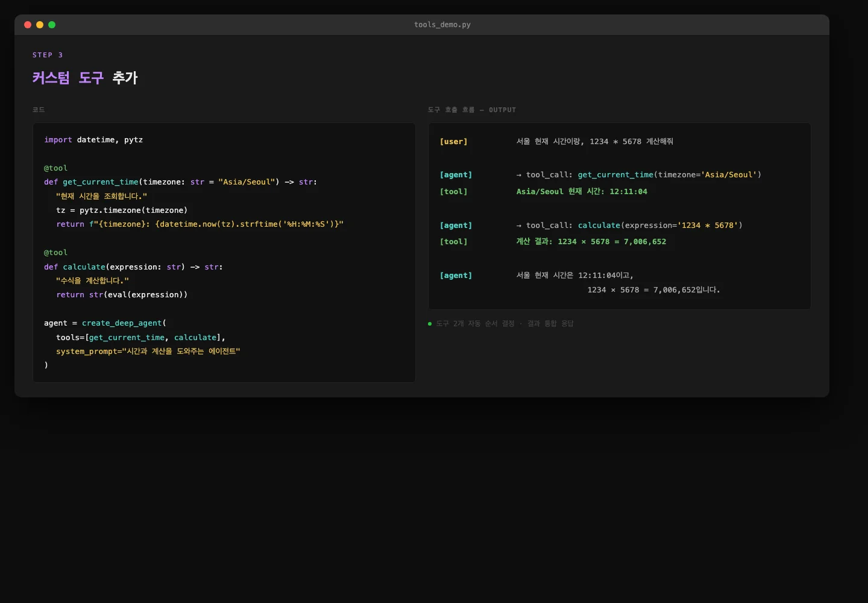This screenshot has height=603, width=868.
Task: Click the 커스텀 도구 추가 heading
Action: [x=85, y=78]
